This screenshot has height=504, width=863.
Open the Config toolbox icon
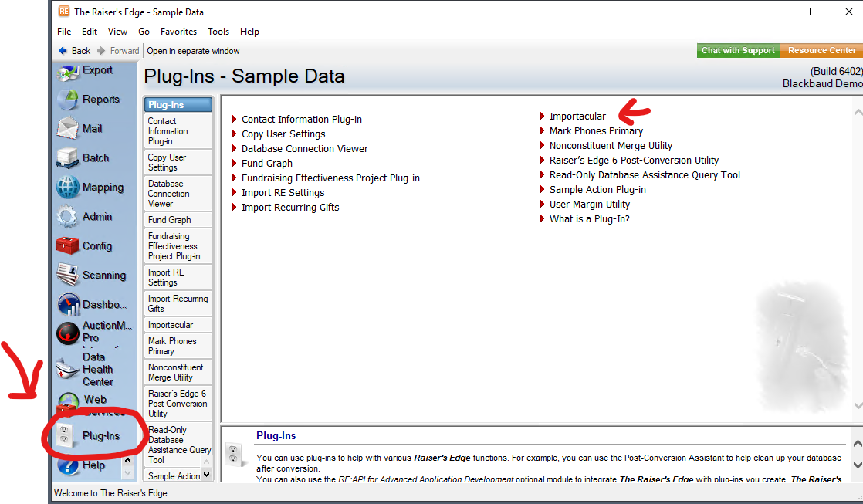[68, 246]
